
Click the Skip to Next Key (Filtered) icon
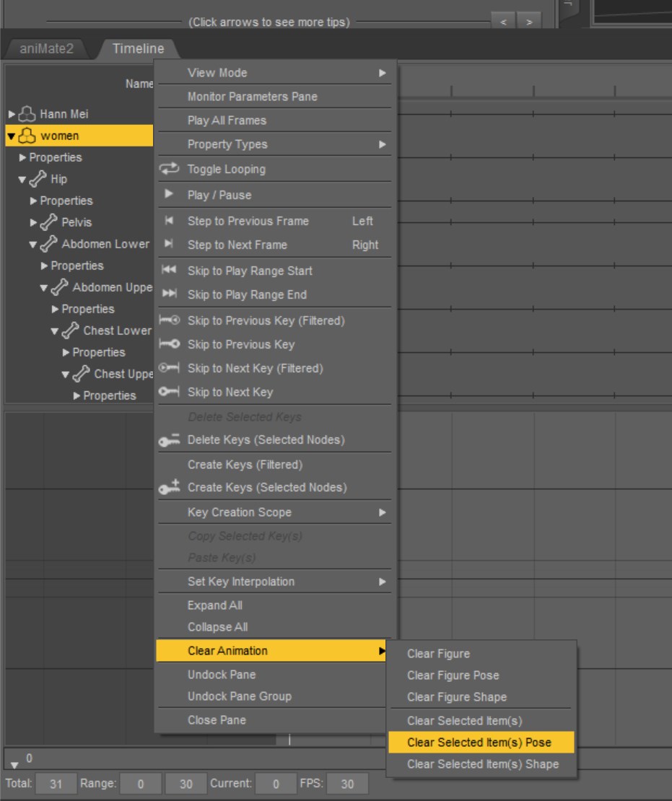click(x=169, y=367)
